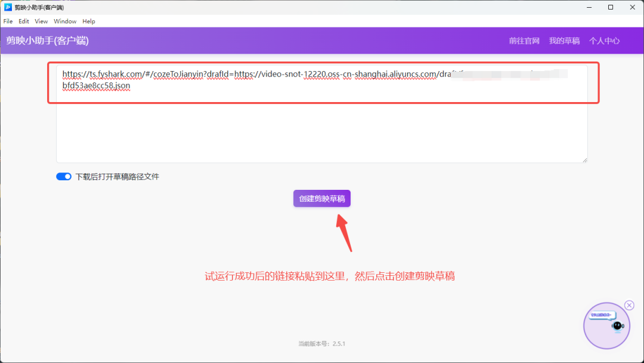Click the text area resize handle
644x363 pixels.
coord(585,160)
